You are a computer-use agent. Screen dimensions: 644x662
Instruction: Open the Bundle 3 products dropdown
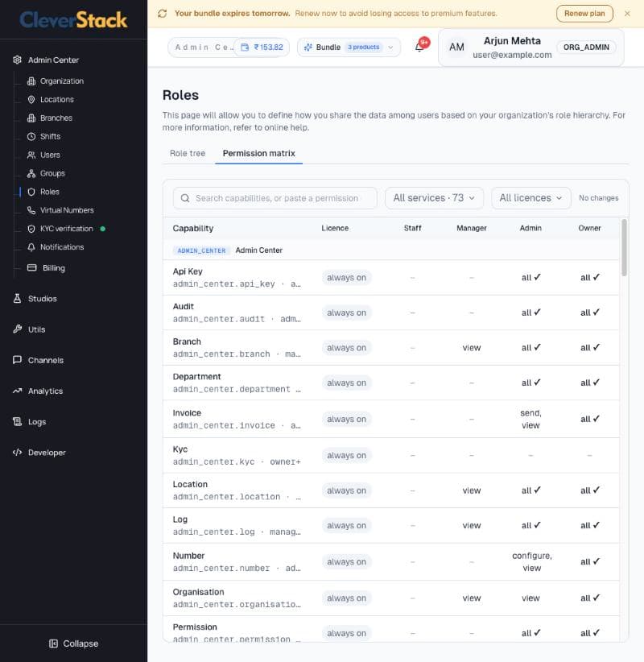349,48
